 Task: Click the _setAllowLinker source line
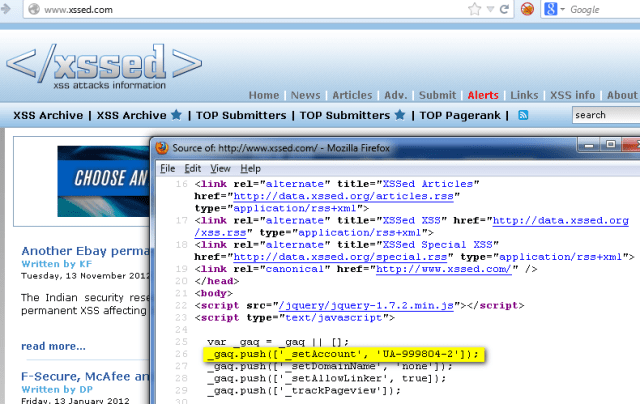tap(327, 379)
